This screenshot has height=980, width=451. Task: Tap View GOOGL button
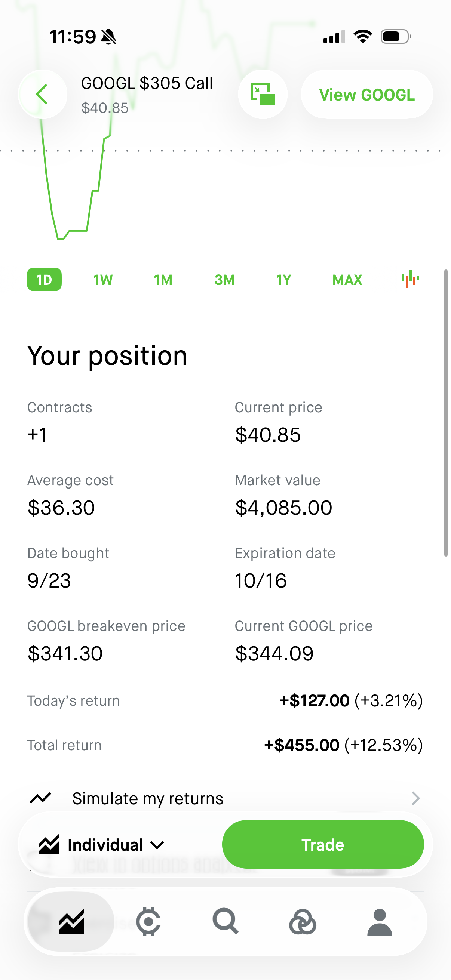366,94
